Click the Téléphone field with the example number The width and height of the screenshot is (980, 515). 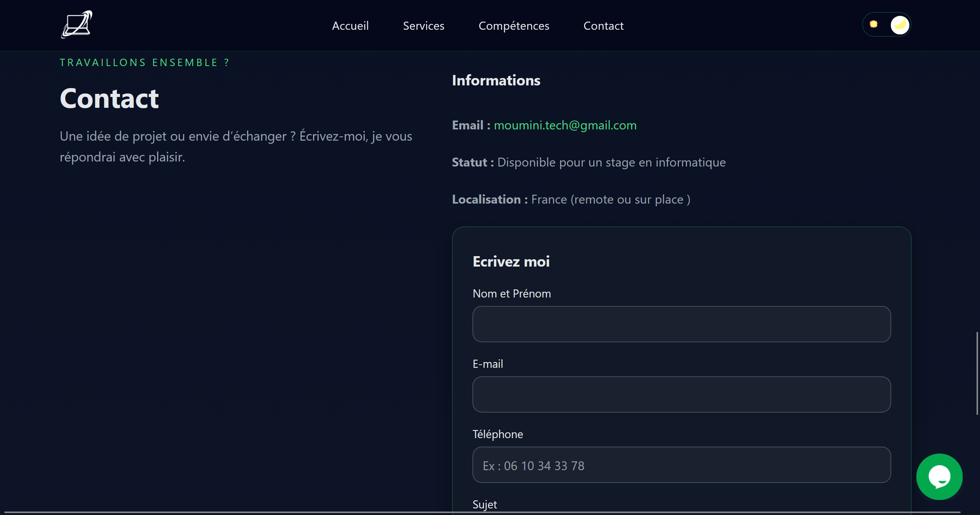[x=681, y=465]
